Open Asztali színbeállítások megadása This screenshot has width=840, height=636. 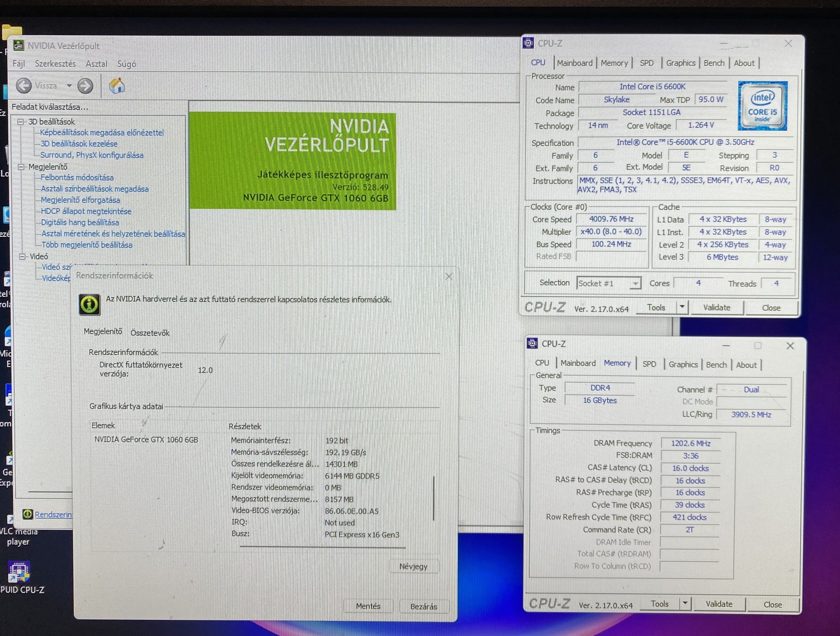[95, 189]
